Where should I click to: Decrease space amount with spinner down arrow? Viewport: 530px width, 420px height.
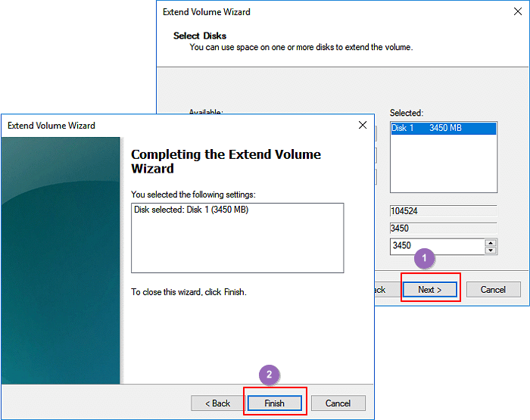(x=491, y=250)
